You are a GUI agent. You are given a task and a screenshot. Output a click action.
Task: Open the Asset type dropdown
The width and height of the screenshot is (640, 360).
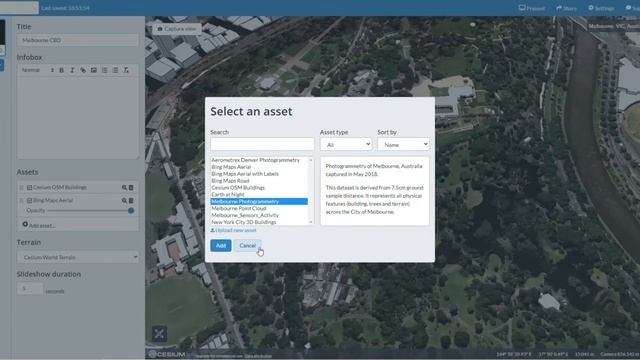(346, 144)
